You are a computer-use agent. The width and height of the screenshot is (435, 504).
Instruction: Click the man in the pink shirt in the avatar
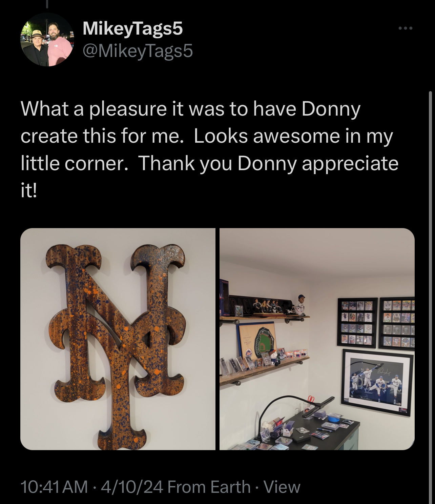(x=60, y=45)
